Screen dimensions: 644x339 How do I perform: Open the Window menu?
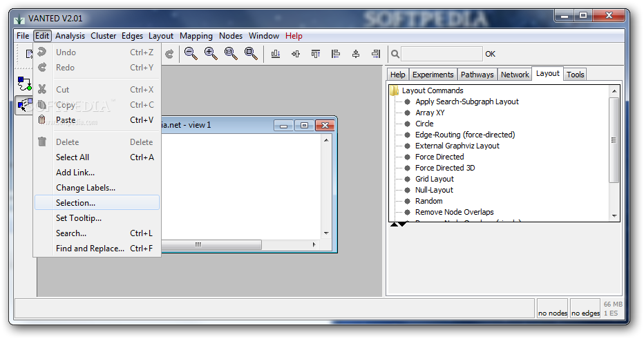point(264,36)
